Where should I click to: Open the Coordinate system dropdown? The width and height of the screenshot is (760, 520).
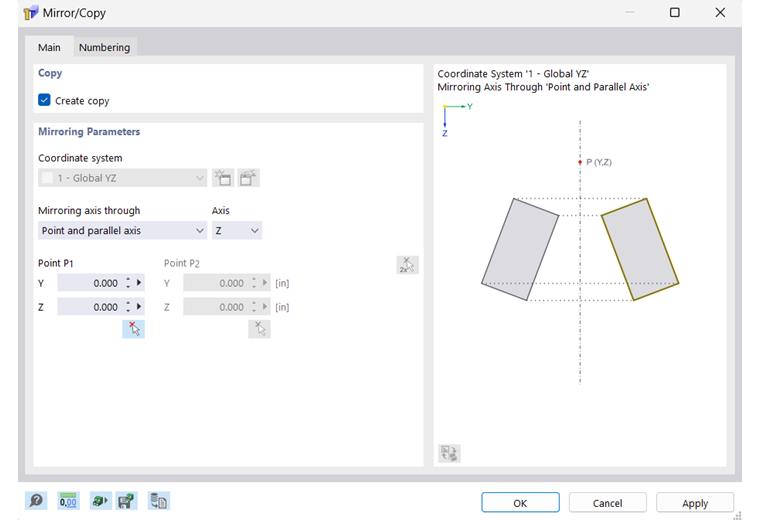122,178
